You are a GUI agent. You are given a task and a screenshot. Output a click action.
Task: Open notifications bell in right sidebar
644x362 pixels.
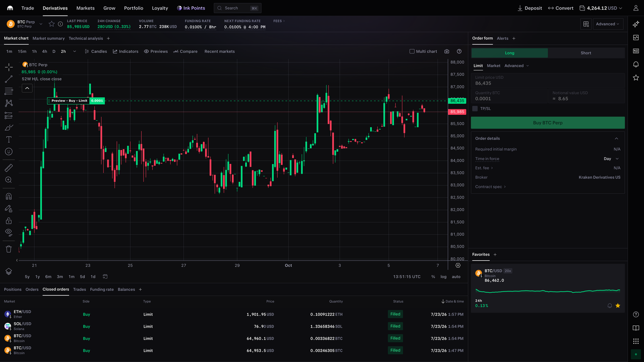636,64
